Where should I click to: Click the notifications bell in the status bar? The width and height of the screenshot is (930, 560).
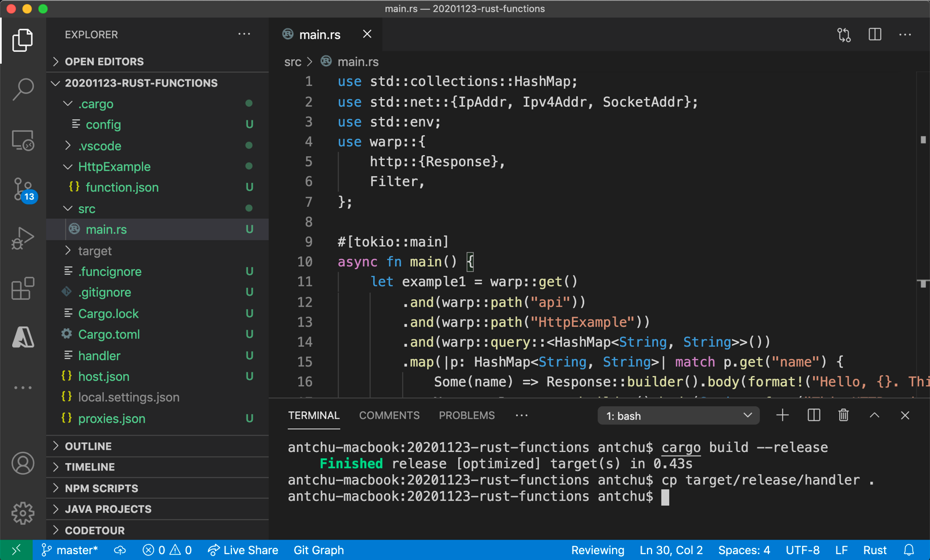[x=910, y=550]
